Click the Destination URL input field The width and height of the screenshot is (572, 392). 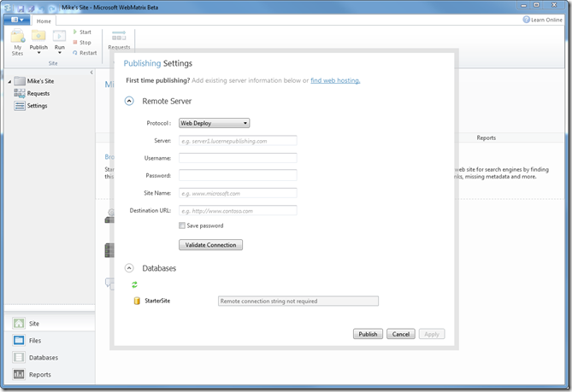[x=238, y=211]
